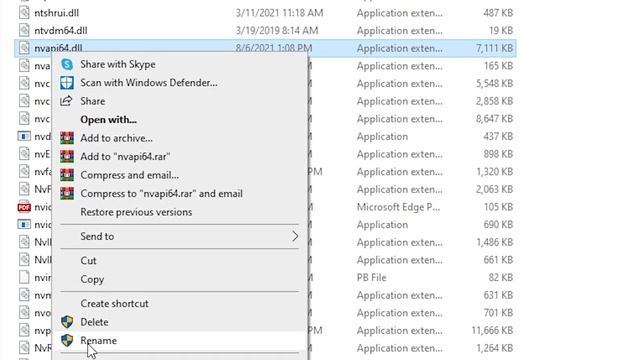
Task: Click the PB File type cell
Action: [371, 278]
